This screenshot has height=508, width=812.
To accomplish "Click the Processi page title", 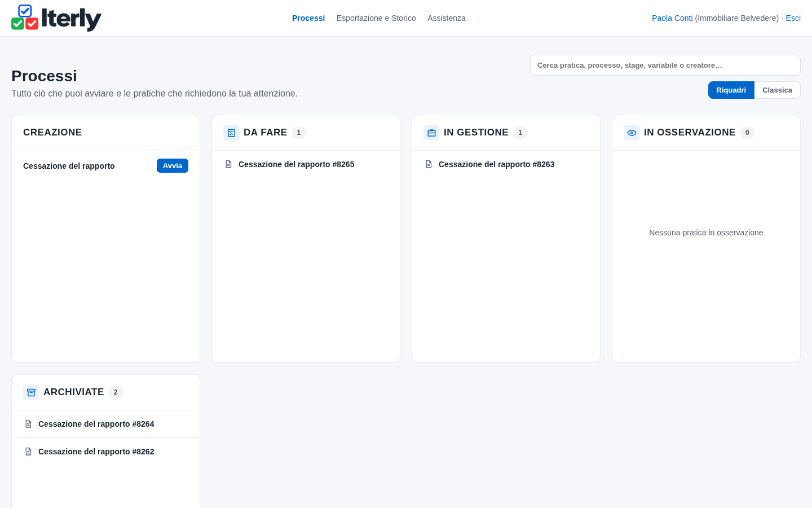I will [44, 76].
